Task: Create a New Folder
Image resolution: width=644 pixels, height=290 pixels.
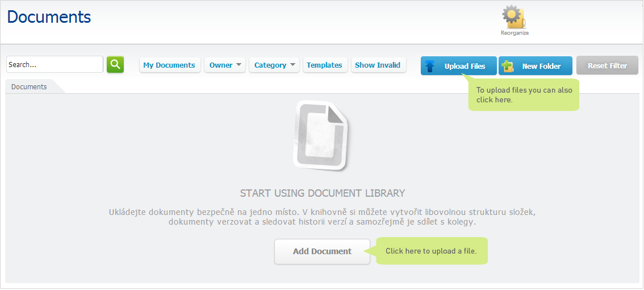Action: [x=535, y=66]
